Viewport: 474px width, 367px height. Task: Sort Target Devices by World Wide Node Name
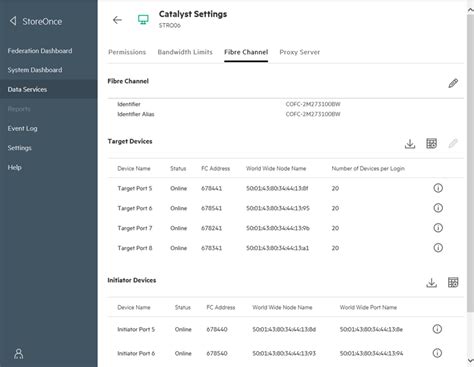pyautogui.click(x=276, y=168)
